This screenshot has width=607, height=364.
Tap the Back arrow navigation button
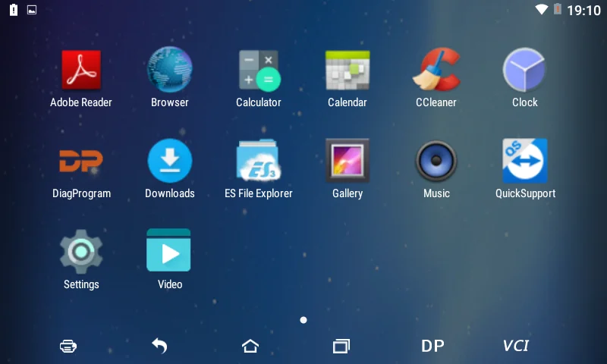[159, 346]
